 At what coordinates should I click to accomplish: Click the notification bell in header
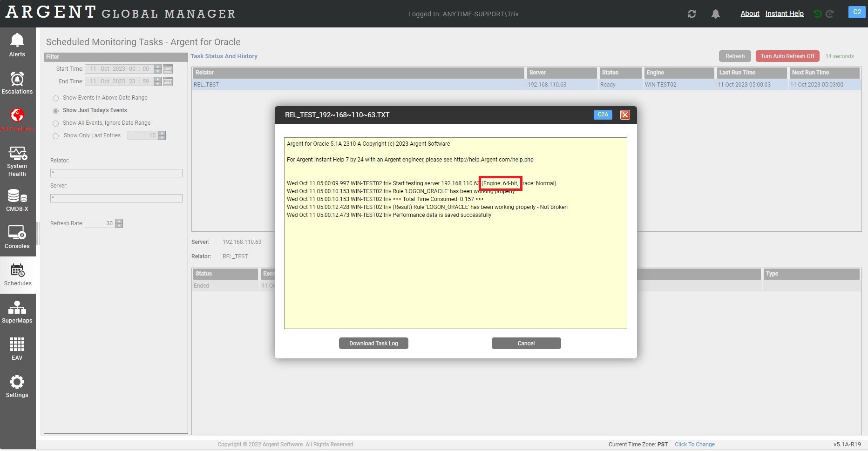pyautogui.click(x=715, y=14)
